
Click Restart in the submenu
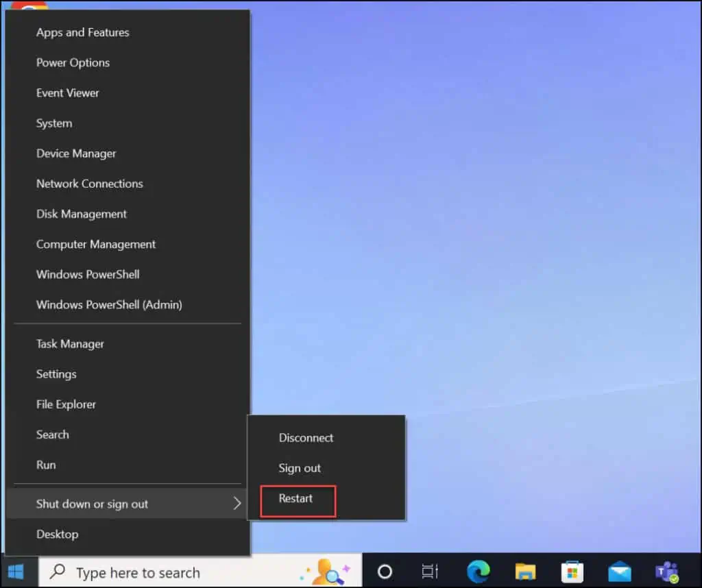(326, 498)
